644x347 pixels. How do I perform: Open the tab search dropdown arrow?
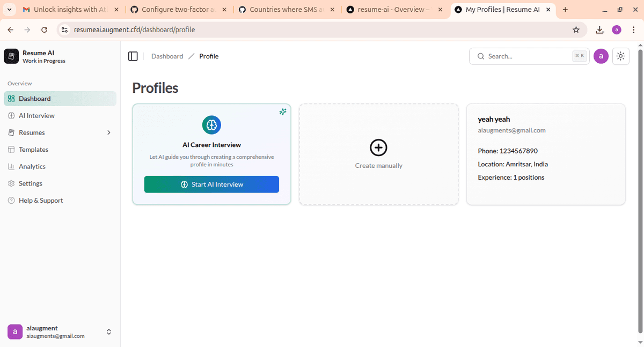[x=10, y=10]
